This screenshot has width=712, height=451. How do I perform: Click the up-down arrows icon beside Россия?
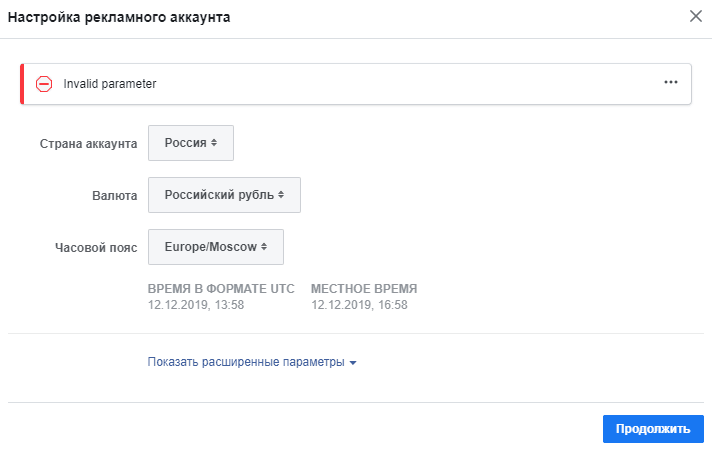(x=214, y=143)
